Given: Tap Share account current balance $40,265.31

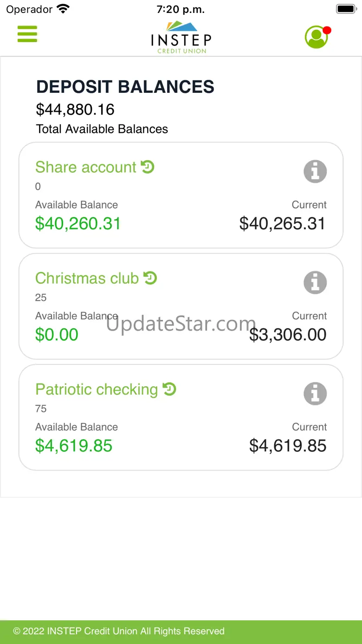Looking at the screenshot, I should pyautogui.click(x=282, y=224).
